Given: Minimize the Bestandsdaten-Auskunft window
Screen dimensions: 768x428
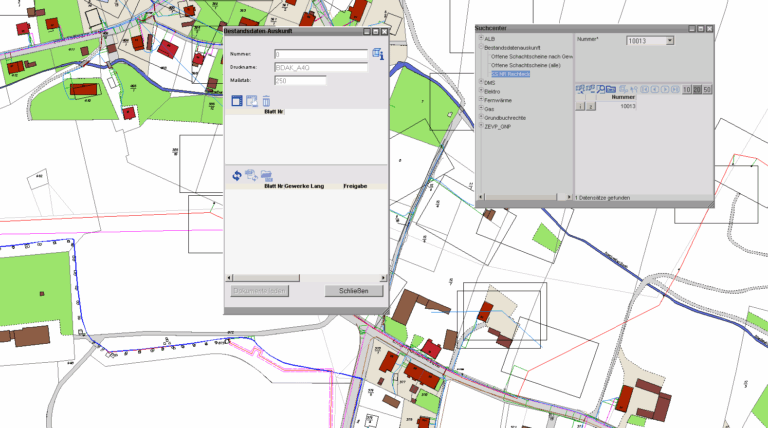Looking at the screenshot, I should pos(367,31).
